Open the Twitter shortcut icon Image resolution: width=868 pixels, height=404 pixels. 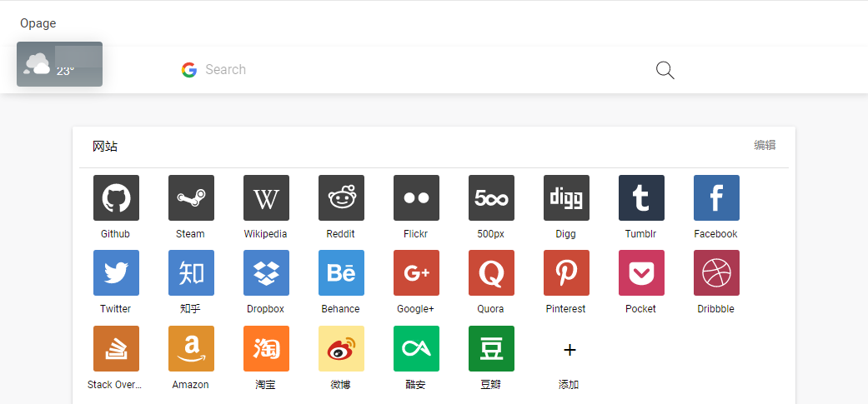pyautogui.click(x=116, y=273)
